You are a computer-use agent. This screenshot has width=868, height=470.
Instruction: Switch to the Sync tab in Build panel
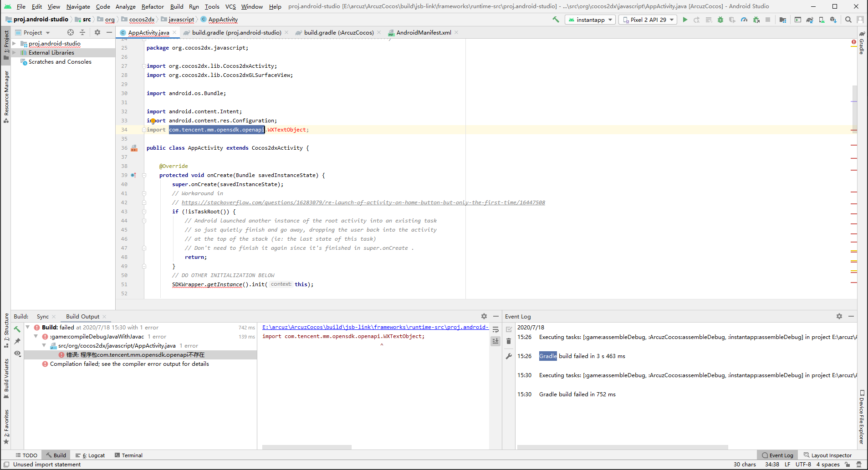(x=43, y=316)
